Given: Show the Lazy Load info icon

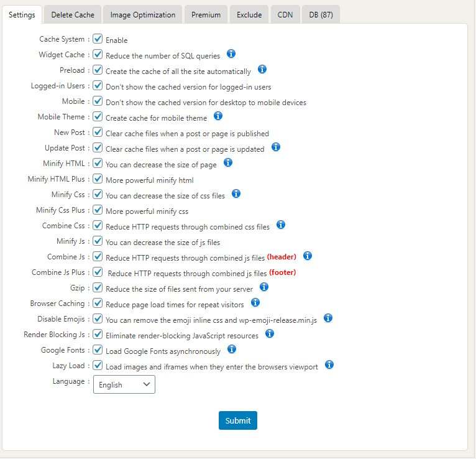Looking at the screenshot, I should point(329,364).
